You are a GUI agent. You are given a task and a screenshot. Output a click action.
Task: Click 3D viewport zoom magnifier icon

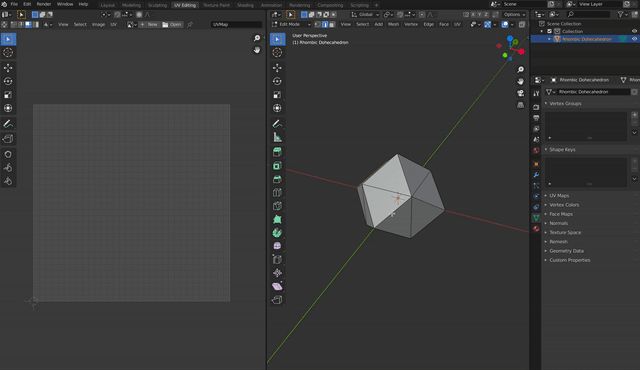tap(520, 70)
